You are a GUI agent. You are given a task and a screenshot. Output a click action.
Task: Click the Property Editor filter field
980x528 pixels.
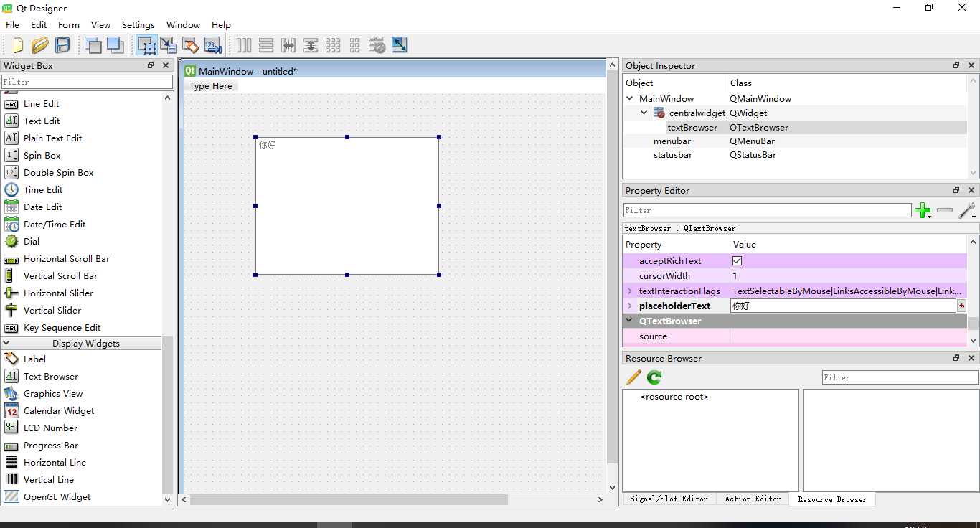767,210
